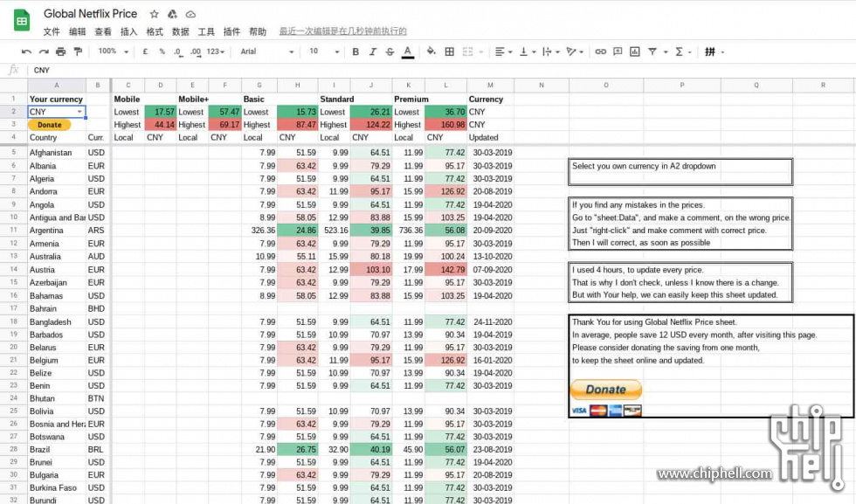
Task: Select column A header
Action: [56, 86]
